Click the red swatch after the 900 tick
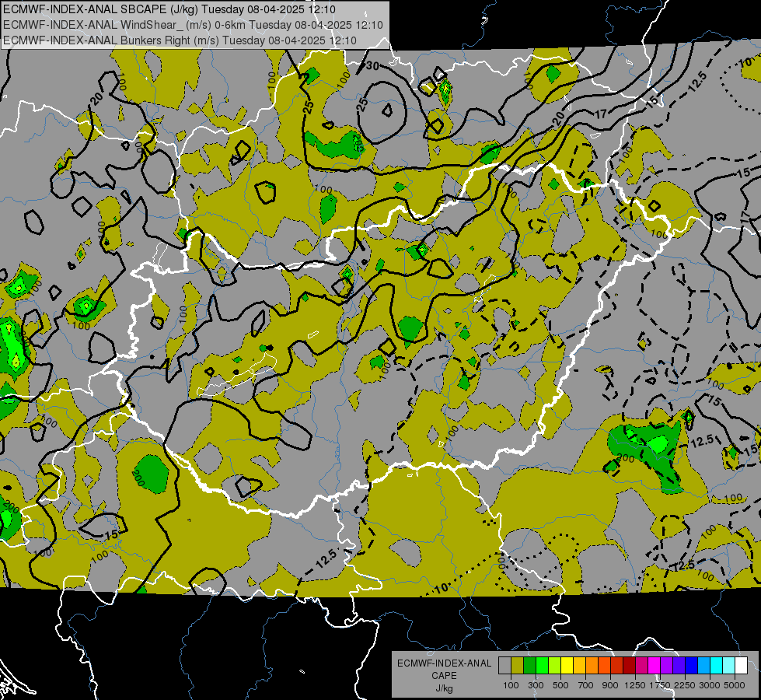The height and width of the screenshot is (700, 761). pos(617,665)
